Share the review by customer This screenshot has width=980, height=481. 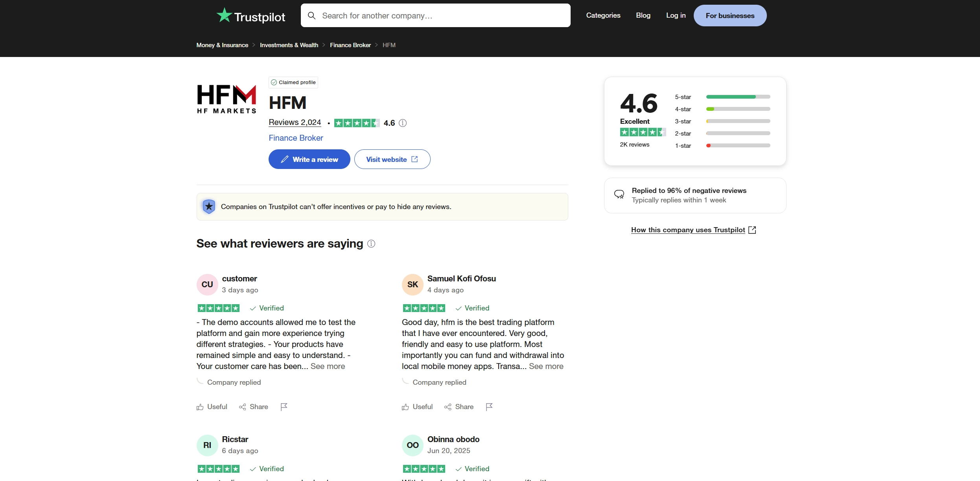(254, 407)
